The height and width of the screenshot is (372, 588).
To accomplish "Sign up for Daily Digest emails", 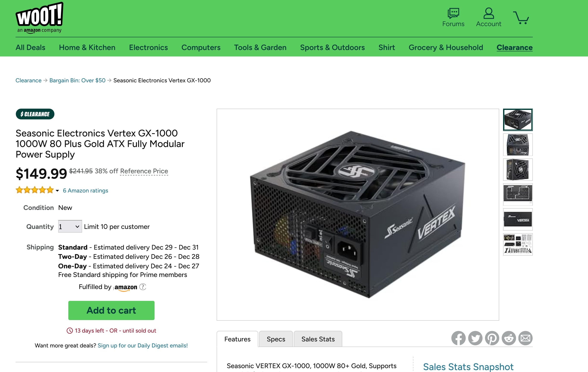I will point(143,345).
